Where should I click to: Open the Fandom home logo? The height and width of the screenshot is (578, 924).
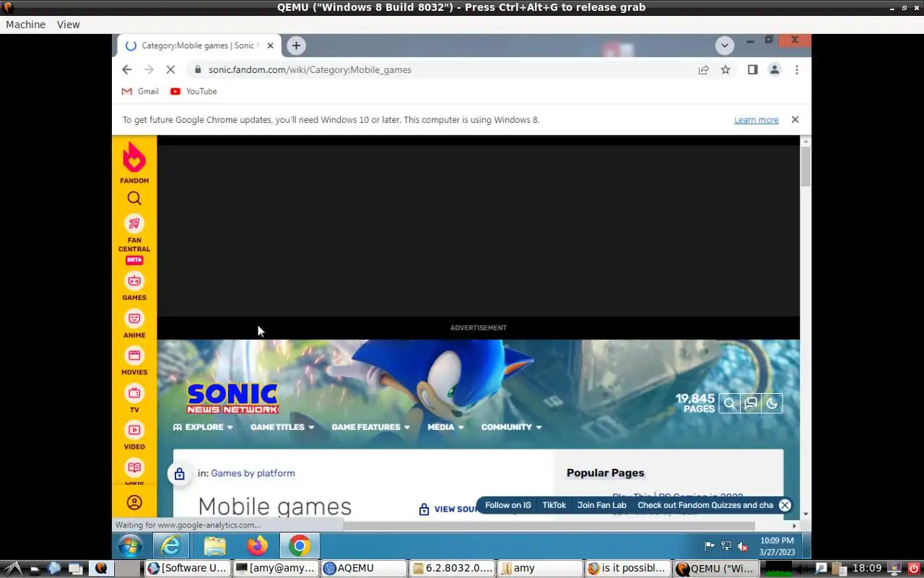[x=134, y=163]
